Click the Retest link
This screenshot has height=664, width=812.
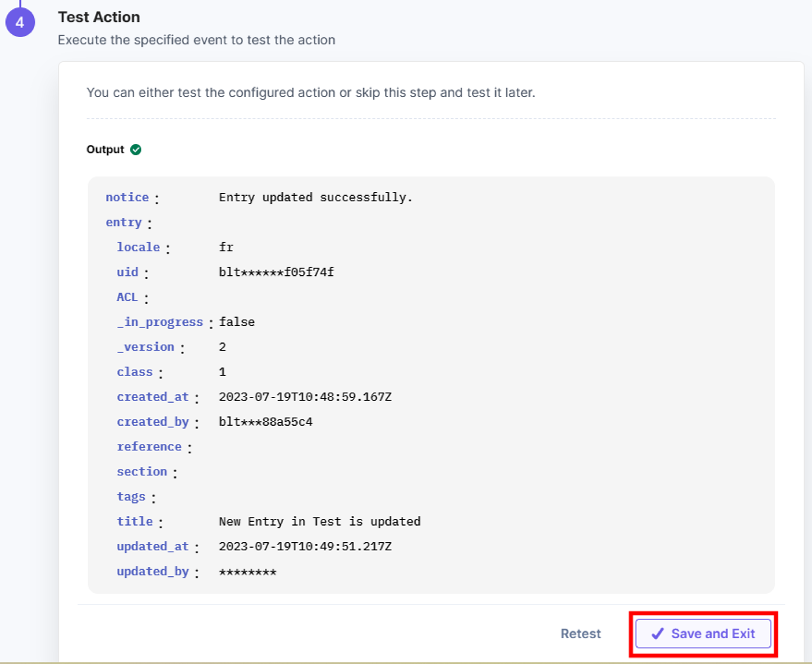580,634
